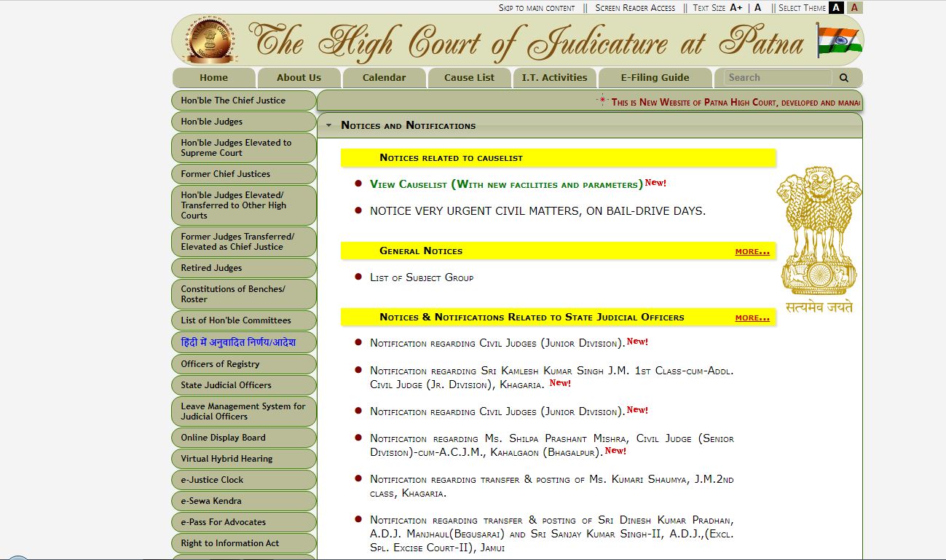Open e-Justice Clock sidebar item
The image size is (946, 560).
pos(244,480)
